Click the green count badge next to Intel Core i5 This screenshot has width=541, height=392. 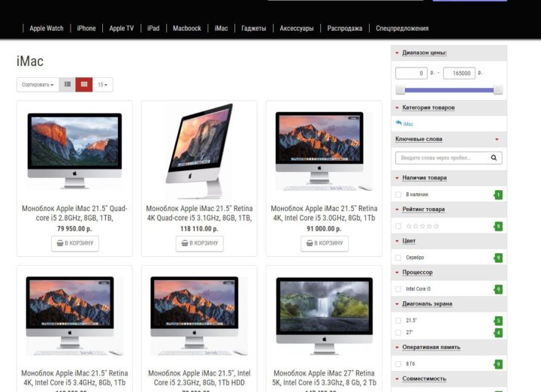pyautogui.click(x=498, y=289)
